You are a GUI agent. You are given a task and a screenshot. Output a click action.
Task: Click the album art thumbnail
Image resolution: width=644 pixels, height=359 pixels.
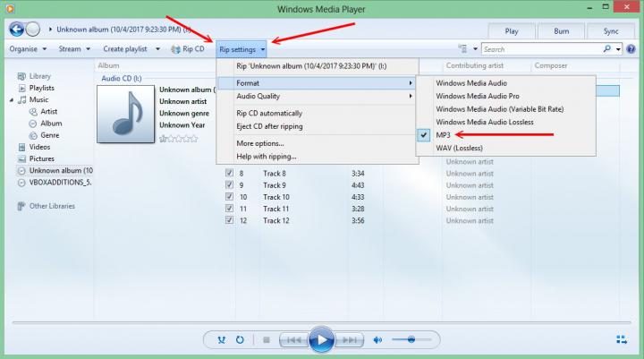click(x=126, y=114)
